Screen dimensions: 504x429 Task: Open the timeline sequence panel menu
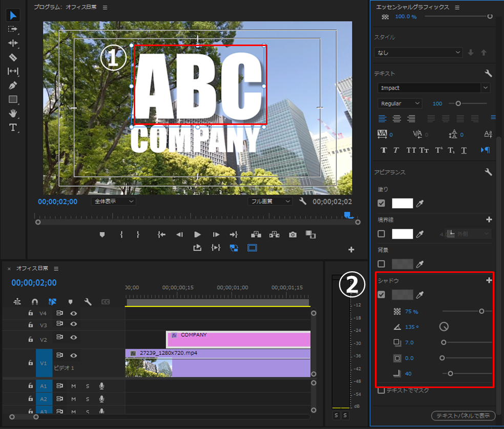pyautogui.click(x=56, y=268)
